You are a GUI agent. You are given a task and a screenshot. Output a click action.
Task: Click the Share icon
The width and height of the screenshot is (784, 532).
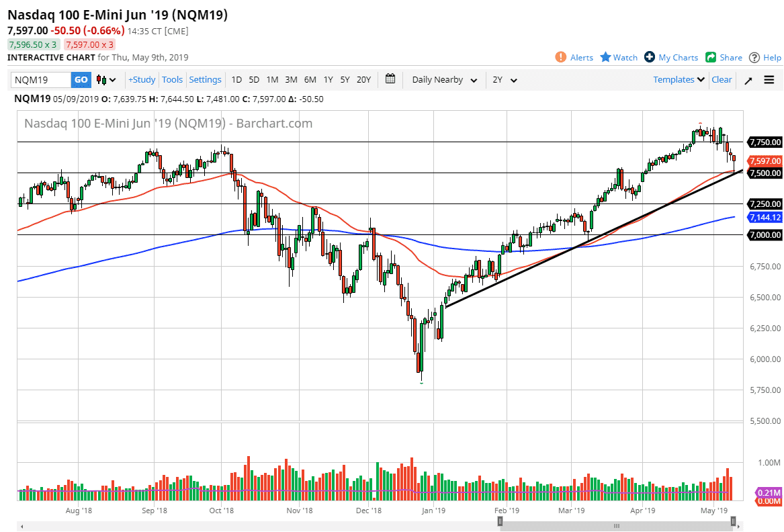click(709, 57)
